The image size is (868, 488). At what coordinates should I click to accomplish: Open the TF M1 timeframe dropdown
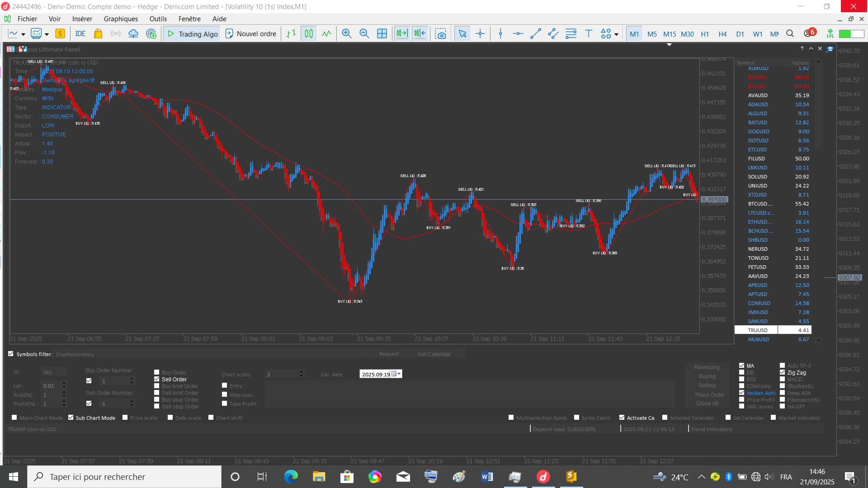point(63,372)
